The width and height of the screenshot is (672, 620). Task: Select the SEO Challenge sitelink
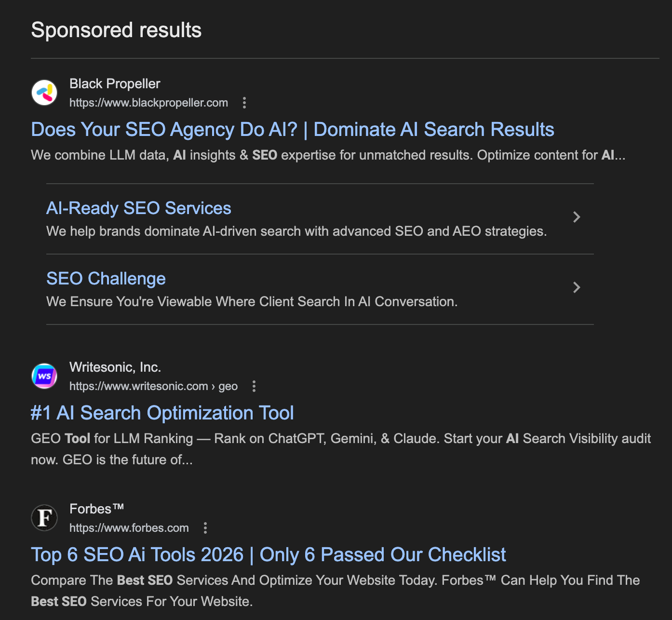pyautogui.click(x=106, y=278)
